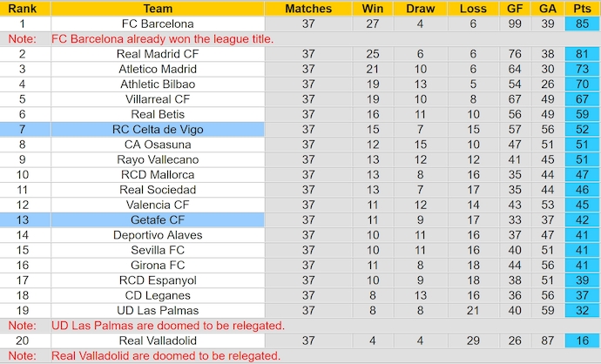Sort the table by Loss header
The width and height of the screenshot is (601, 364).
473,8
